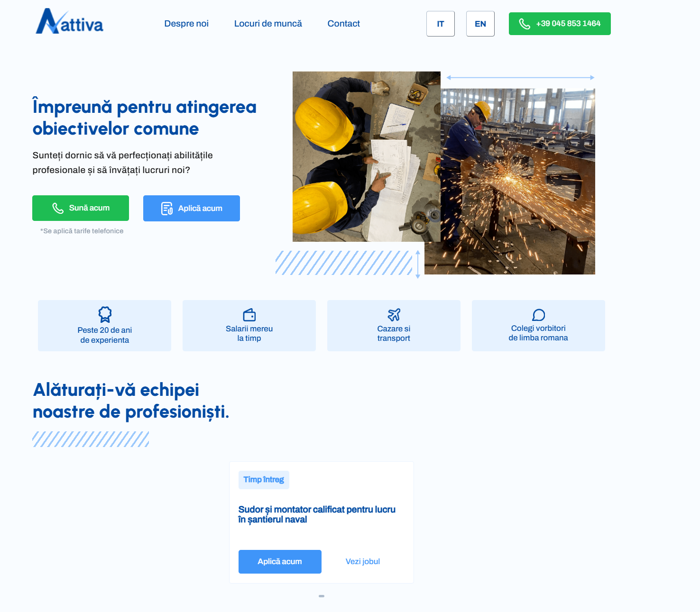This screenshot has height=612, width=700.
Task: Call +39 045 853 1464 via header button
Action: (560, 23)
